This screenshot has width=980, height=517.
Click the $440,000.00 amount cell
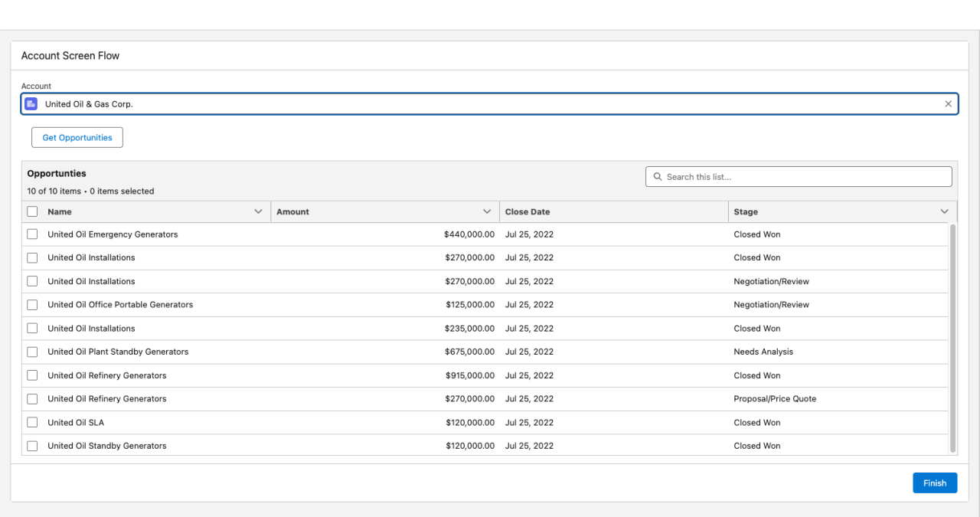[x=469, y=234]
